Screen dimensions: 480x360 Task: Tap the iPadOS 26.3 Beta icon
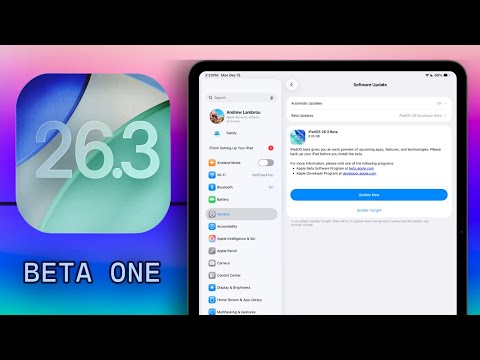pos(298,137)
